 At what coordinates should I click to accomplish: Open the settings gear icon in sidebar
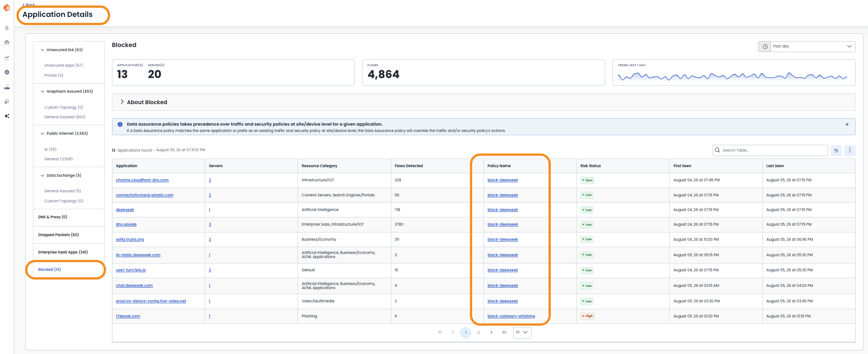(x=7, y=72)
